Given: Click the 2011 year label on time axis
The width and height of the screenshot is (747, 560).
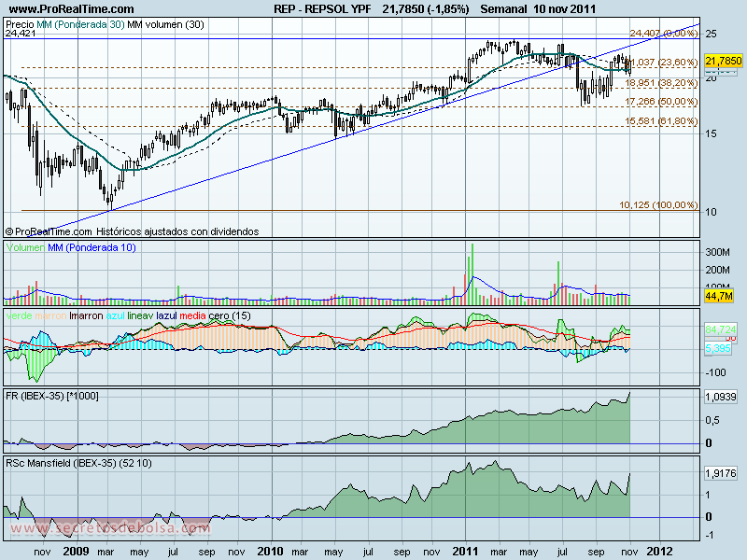Looking at the screenshot, I should (x=465, y=552).
